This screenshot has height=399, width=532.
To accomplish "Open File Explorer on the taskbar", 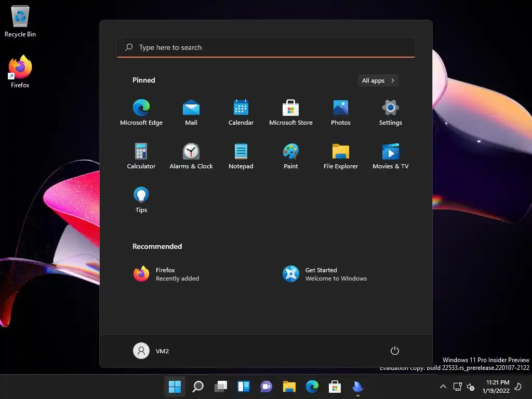I will click(x=289, y=387).
